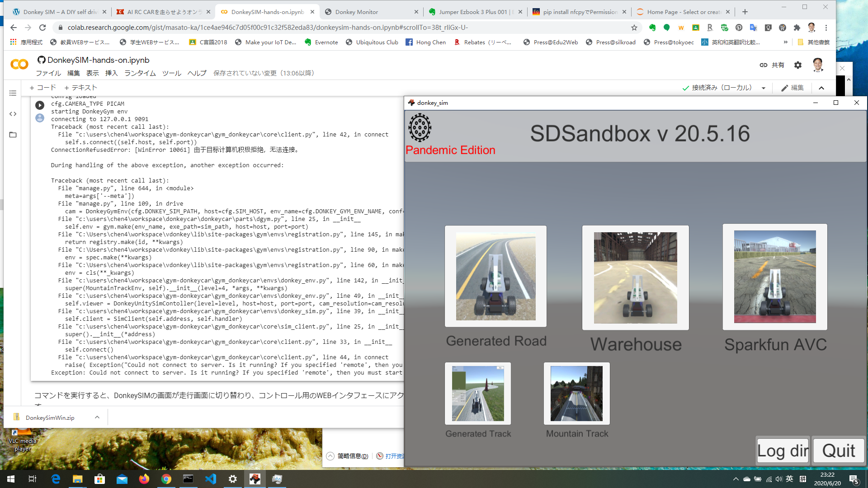
Task: Open the ファイル menu
Action: click(x=48, y=73)
